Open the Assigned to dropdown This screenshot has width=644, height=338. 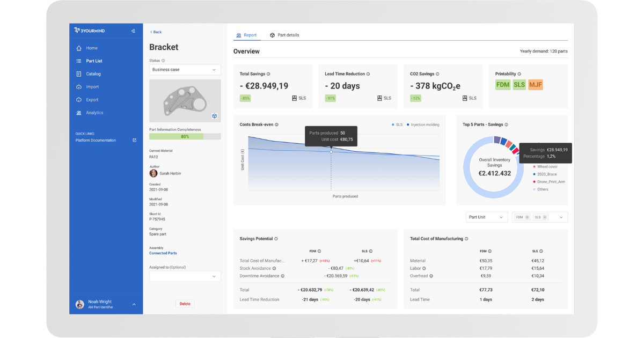tap(185, 276)
